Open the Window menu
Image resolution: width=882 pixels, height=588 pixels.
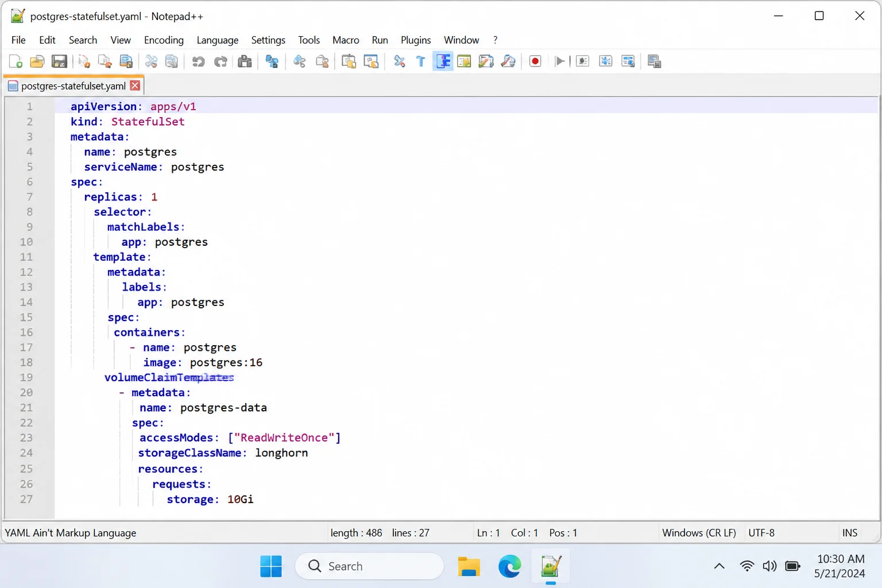(461, 40)
